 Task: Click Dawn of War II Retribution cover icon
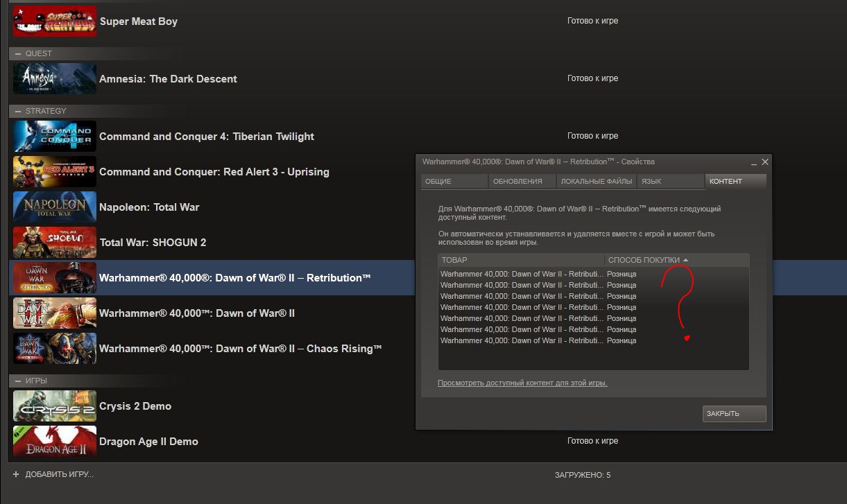55,277
